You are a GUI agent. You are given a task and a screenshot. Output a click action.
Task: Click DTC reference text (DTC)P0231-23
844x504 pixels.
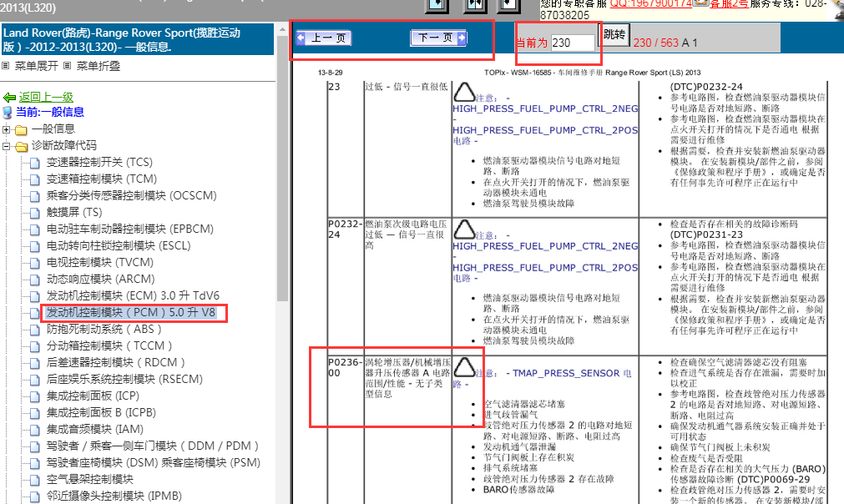(706, 234)
